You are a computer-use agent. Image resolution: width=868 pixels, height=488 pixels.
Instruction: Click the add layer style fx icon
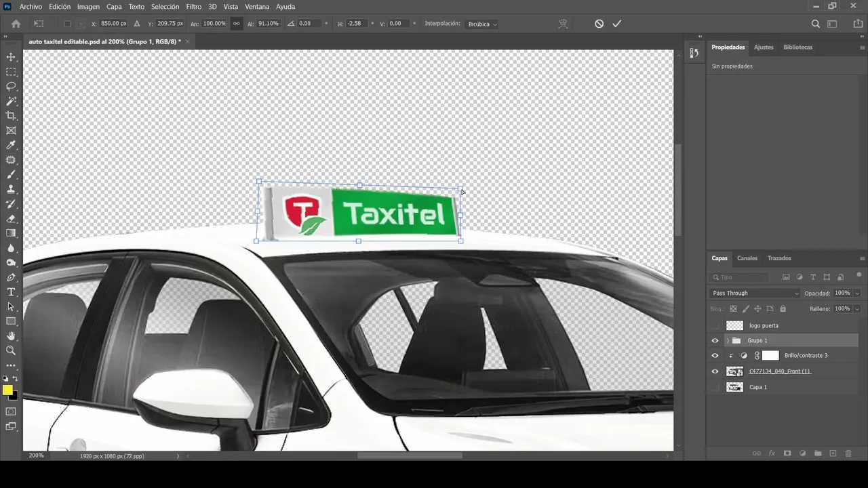772,453
